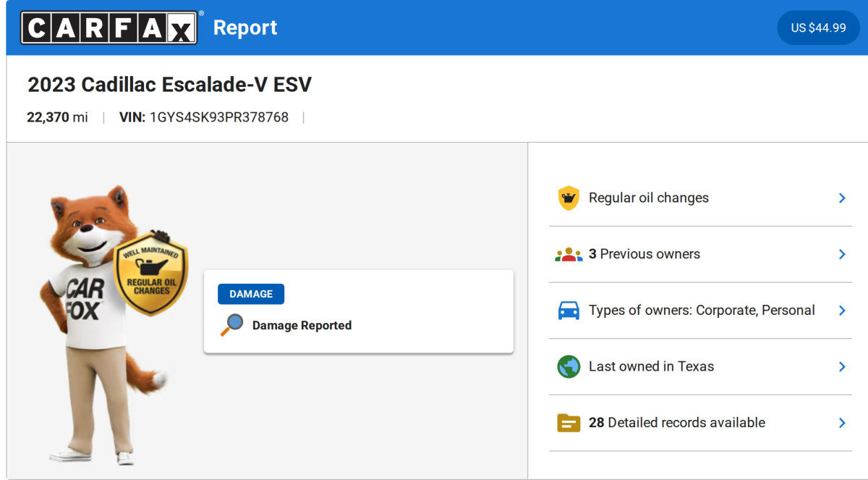Select the 2023 Cadillac Escalade-V ESV heading
This screenshot has height=480, width=868.
(x=169, y=85)
